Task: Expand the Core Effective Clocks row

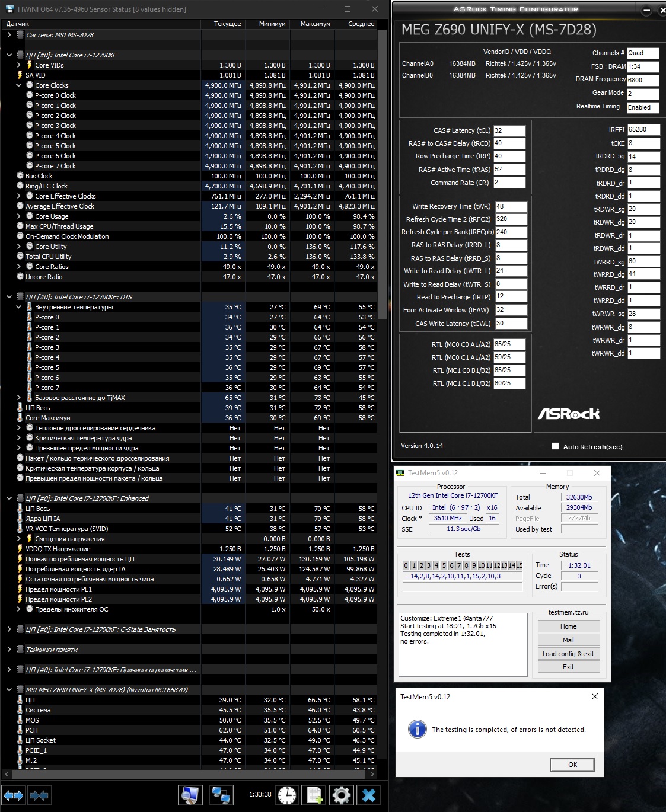Action: tap(18, 196)
